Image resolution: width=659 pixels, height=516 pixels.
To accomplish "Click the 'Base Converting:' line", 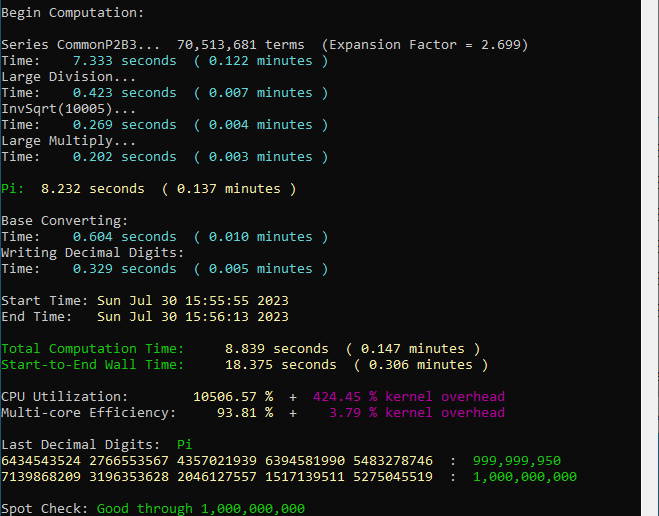I will (x=64, y=221).
